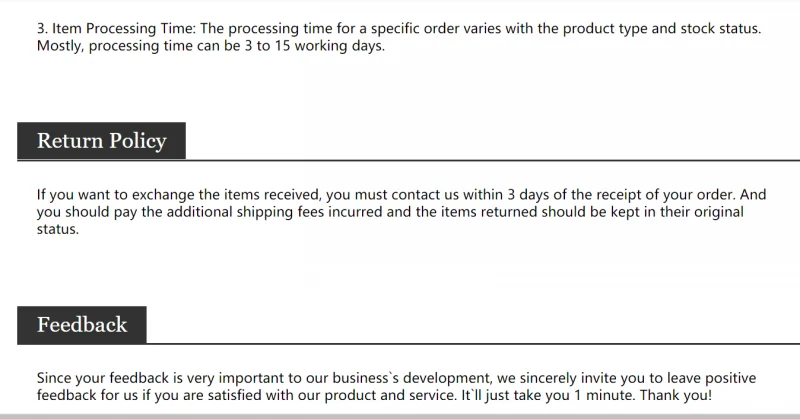Click the Item Processing Time paragraph

pos(398,37)
